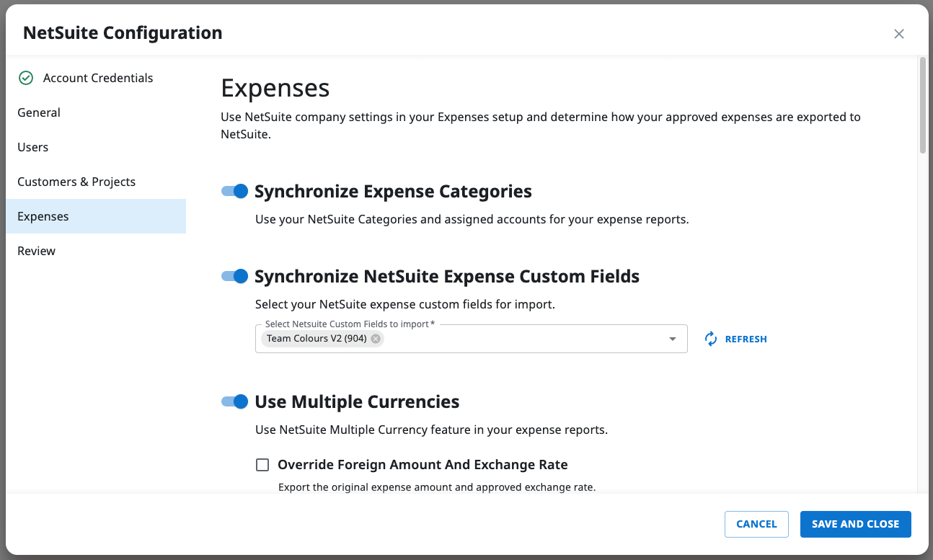The height and width of the screenshot is (560, 933).
Task: Click the vertical scrollbar thumb
Action: 922,105
